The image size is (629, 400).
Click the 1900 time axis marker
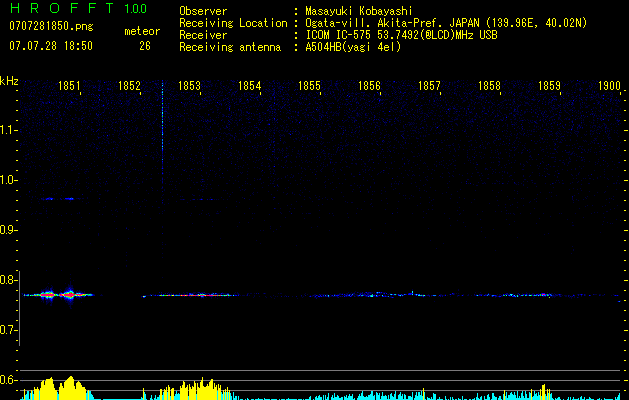(609, 86)
